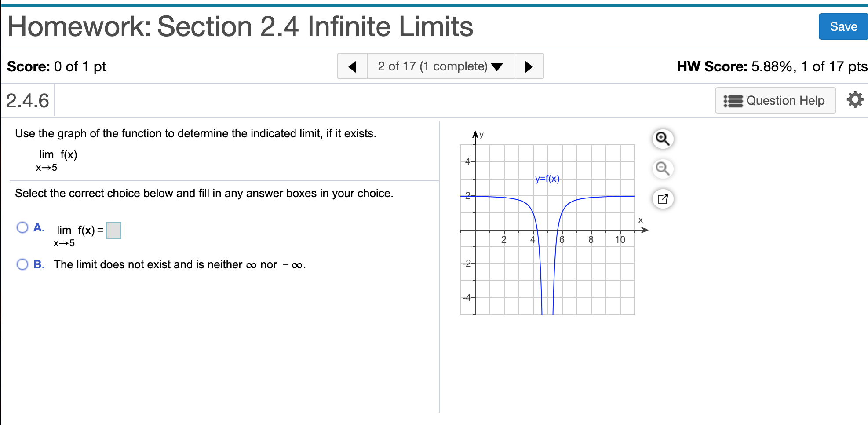Open the settings gear icon
868x425 pixels.
point(855,100)
